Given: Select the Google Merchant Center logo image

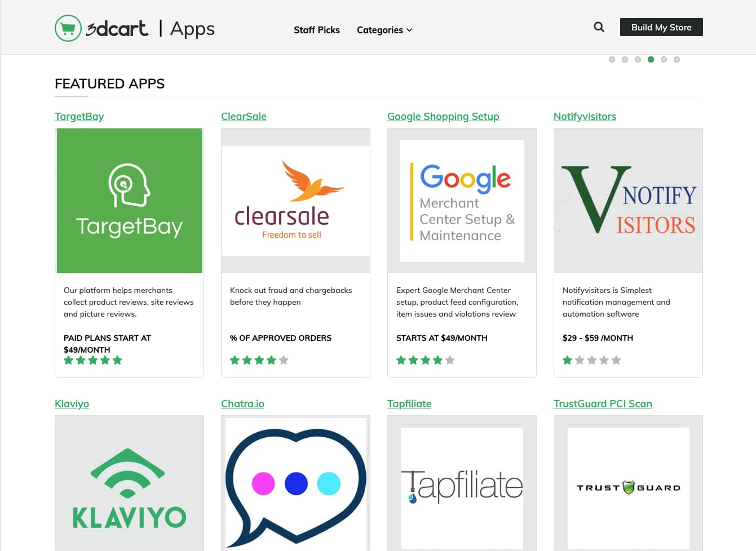Looking at the screenshot, I should (x=462, y=201).
